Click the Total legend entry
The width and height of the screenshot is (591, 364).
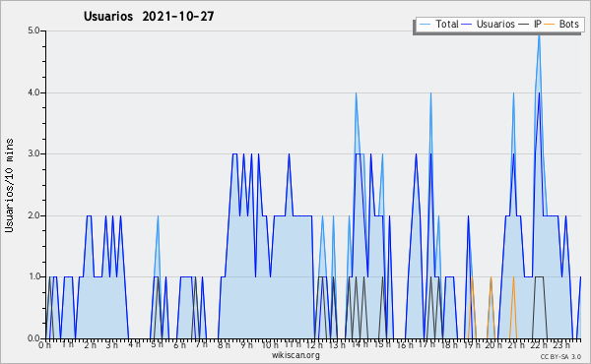click(x=439, y=24)
